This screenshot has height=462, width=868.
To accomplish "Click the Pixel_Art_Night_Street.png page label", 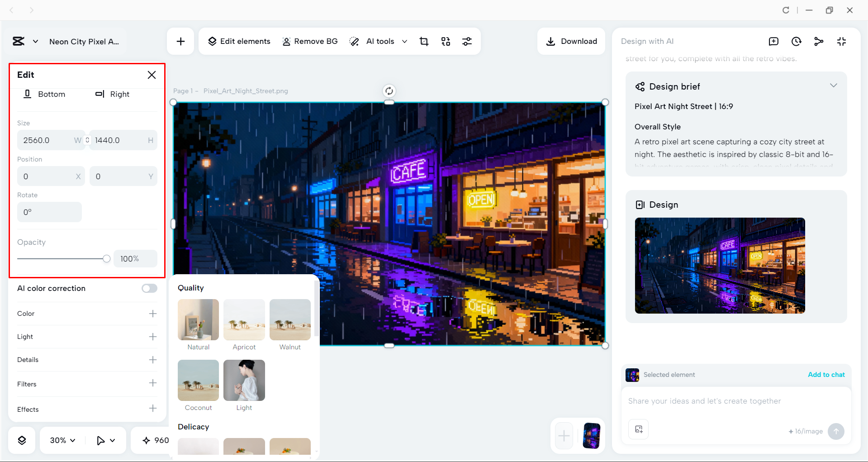I will click(x=246, y=91).
